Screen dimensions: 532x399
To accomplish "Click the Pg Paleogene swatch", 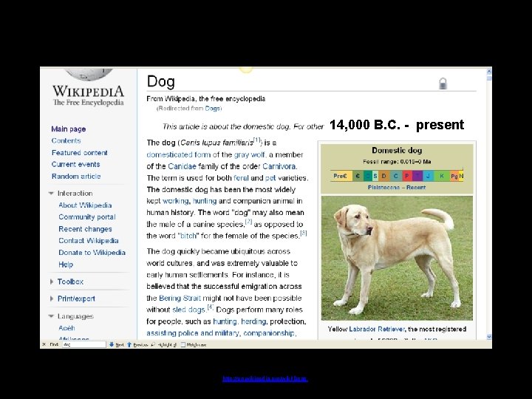I will pyautogui.click(x=454, y=176).
